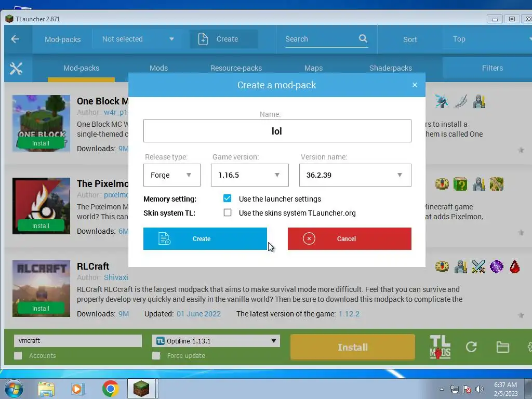Install the Pixelmon mod-pack
This screenshot has height=399, width=532.
click(x=41, y=225)
